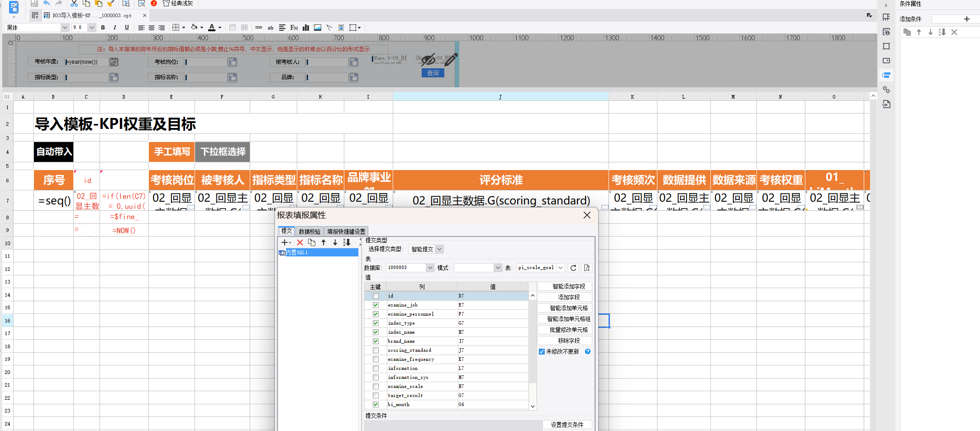The width and height of the screenshot is (980, 431).
Task: Open the conditional attributes panel icon in sidebar
Action: pyautogui.click(x=886, y=75)
